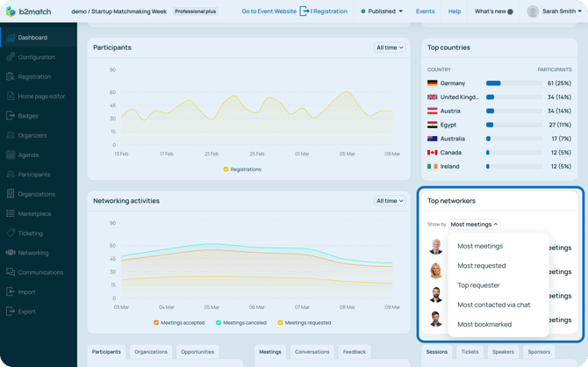Click Go to Event Website link
The height and width of the screenshot is (367, 588).
coord(269,11)
